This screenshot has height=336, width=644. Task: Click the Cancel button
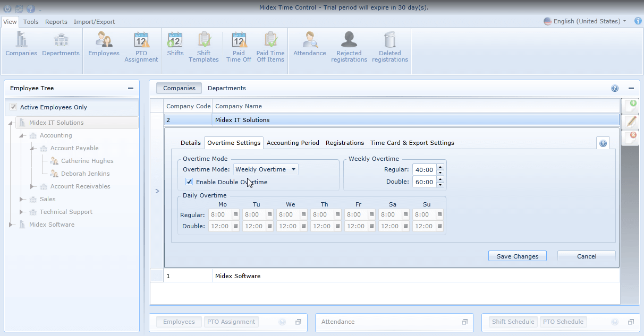(x=586, y=256)
